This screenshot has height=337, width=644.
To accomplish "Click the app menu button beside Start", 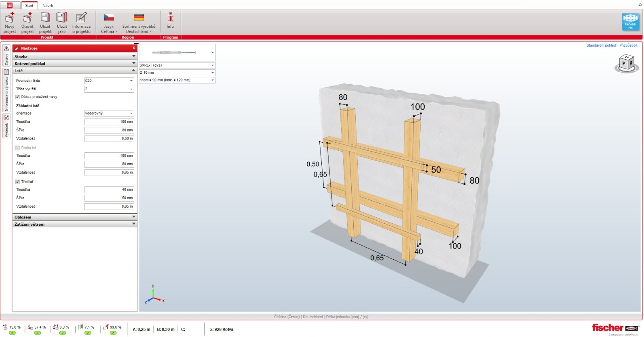I will click(x=10, y=6).
